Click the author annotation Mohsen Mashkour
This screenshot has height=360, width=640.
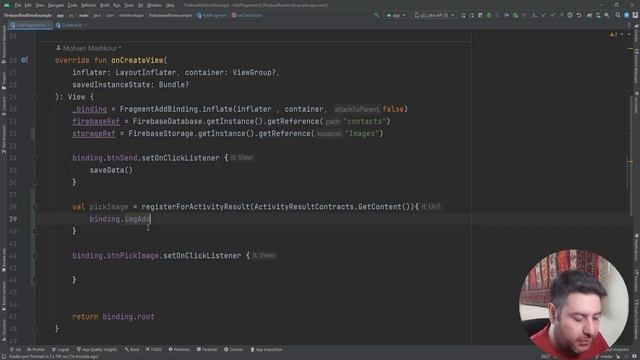pos(88,48)
